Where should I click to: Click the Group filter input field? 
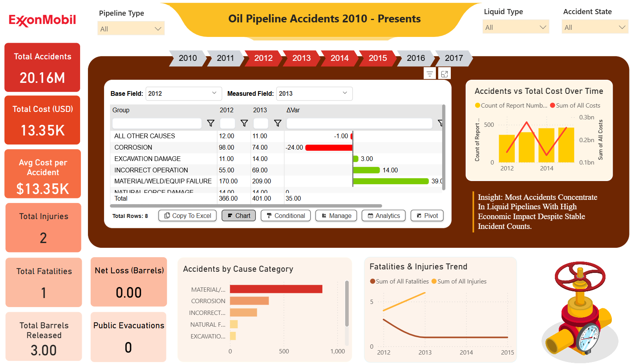click(x=157, y=123)
